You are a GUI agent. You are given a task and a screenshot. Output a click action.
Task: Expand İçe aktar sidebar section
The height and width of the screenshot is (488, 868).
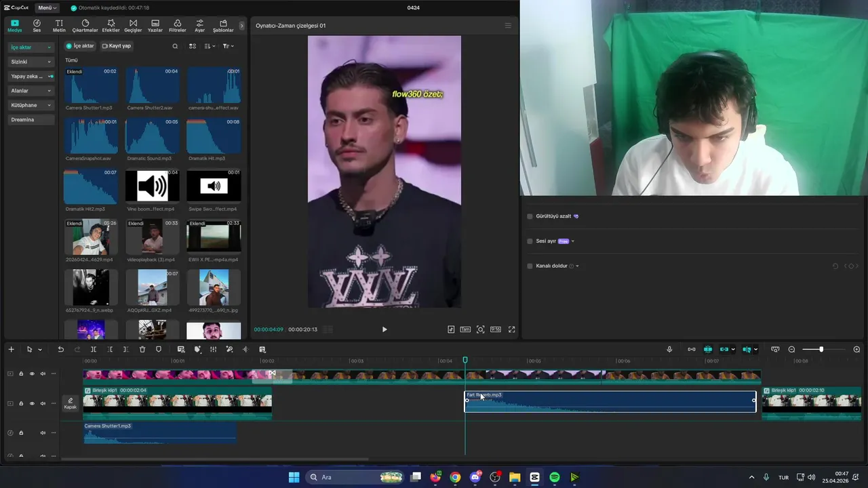[x=31, y=47]
